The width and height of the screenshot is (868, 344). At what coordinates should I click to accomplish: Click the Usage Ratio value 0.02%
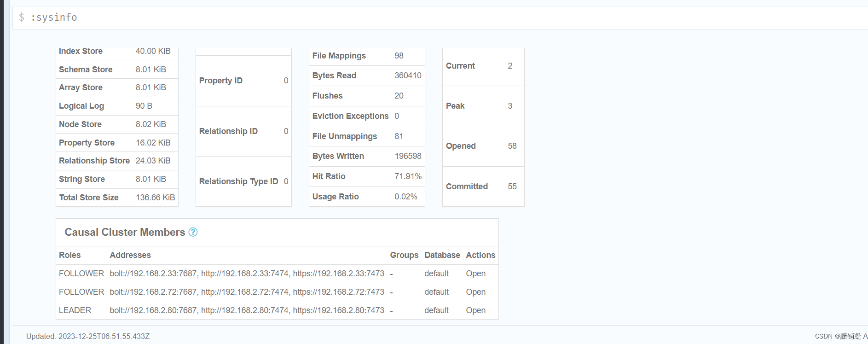click(x=405, y=197)
